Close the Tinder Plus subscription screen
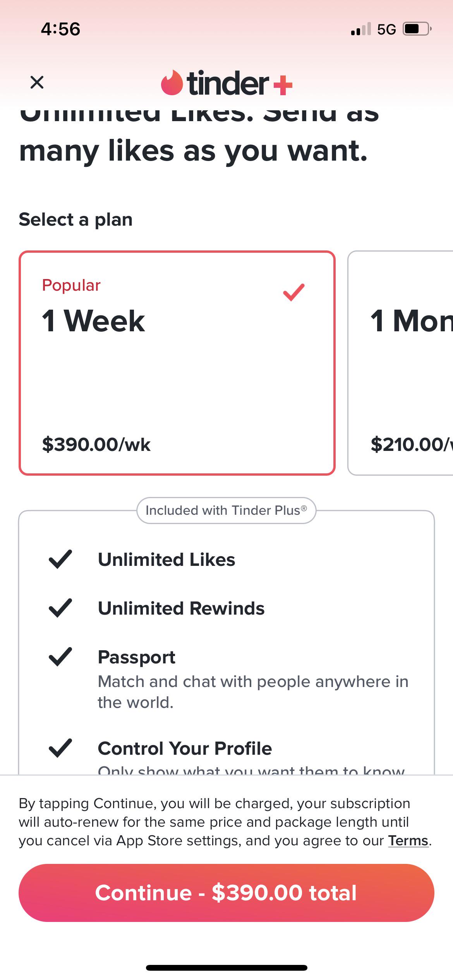The width and height of the screenshot is (453, 980). click(37, 82)
